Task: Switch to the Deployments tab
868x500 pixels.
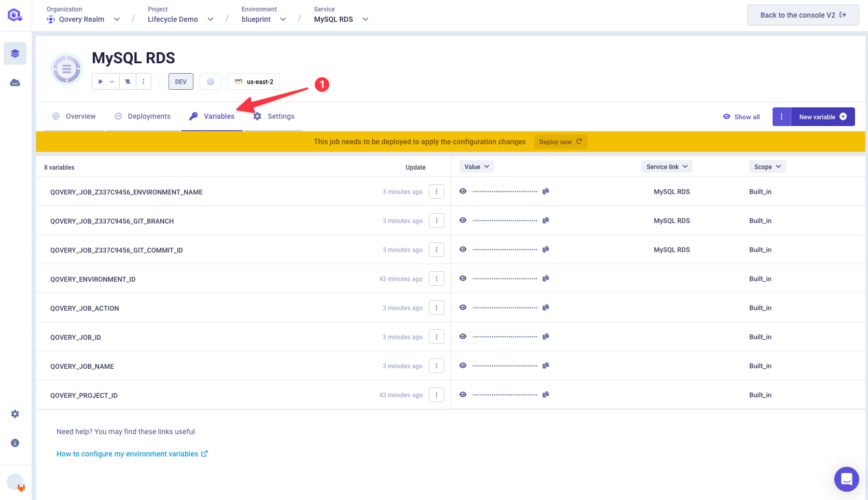Action: 143,116
